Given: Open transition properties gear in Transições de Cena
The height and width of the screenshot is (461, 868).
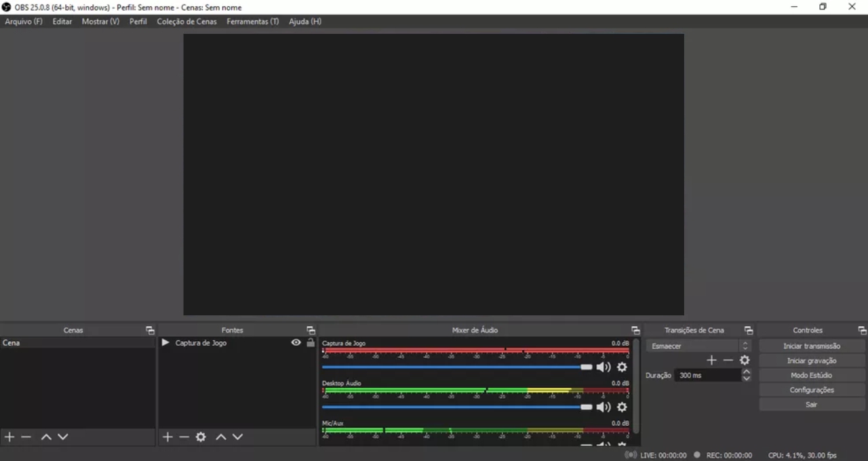Looking at the screenshot, I should [745, 360].
